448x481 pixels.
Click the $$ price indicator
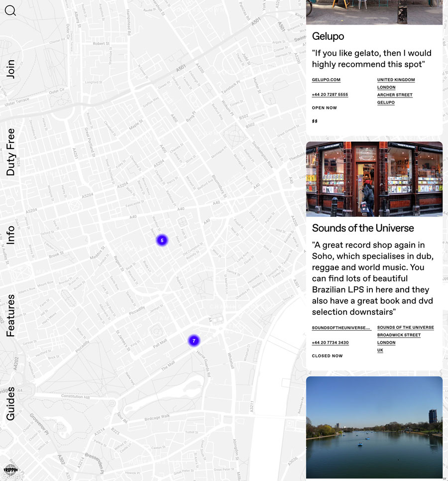click(315, 121)
